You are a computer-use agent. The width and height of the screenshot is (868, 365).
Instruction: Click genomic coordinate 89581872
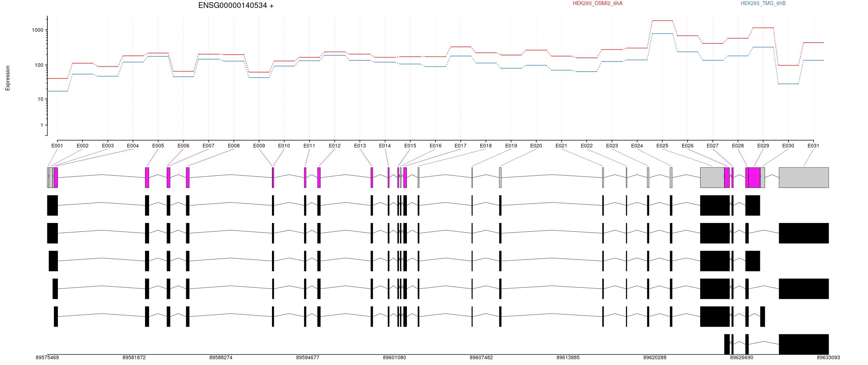[134, 357]
